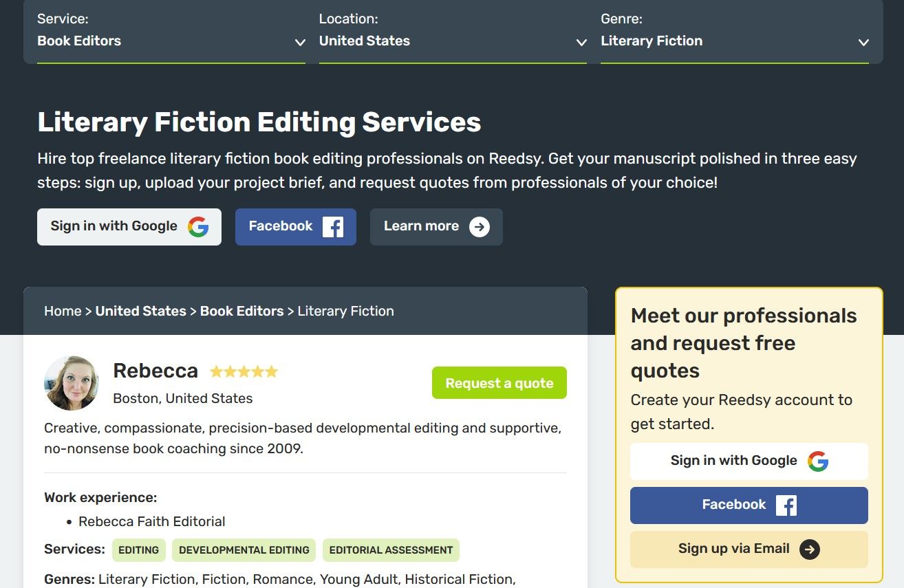Click the Facebook logo icon in the header button
The image size is (904, 588).
(333, 226)
